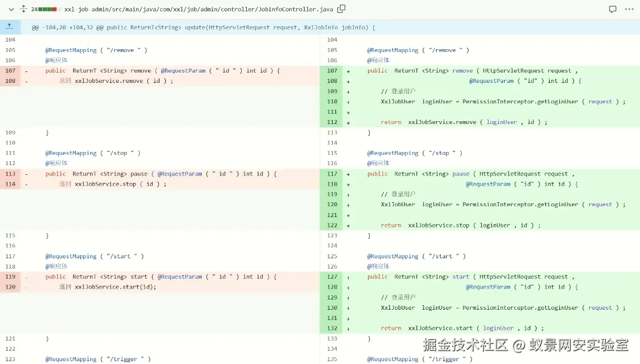640x364 pixels.
Task: Collapse the JobInfoController.java file diff
Action: click(x=11, y=9)
